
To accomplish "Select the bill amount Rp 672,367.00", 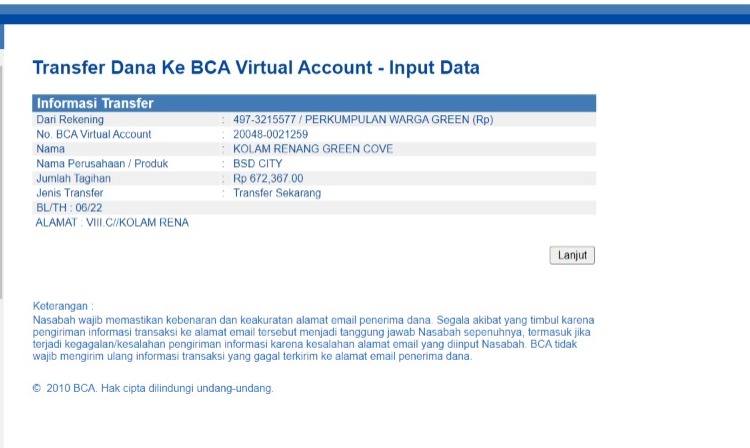I will coord(268,178).
